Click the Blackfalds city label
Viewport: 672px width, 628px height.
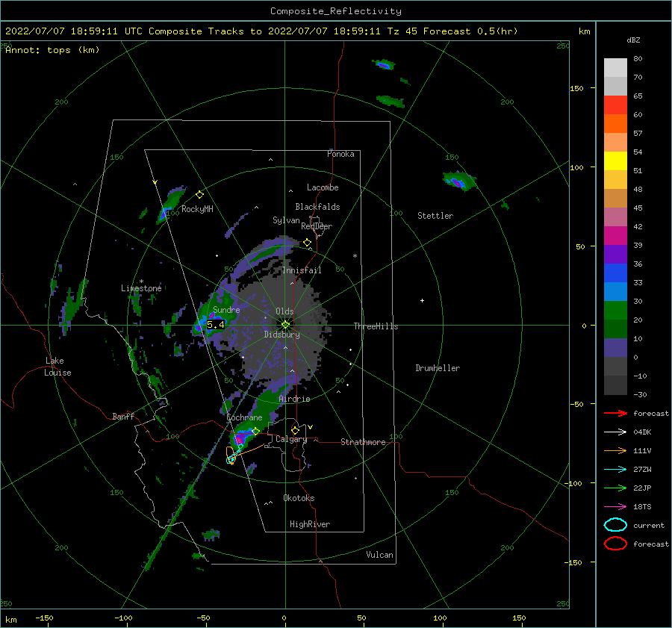(317, 207)
